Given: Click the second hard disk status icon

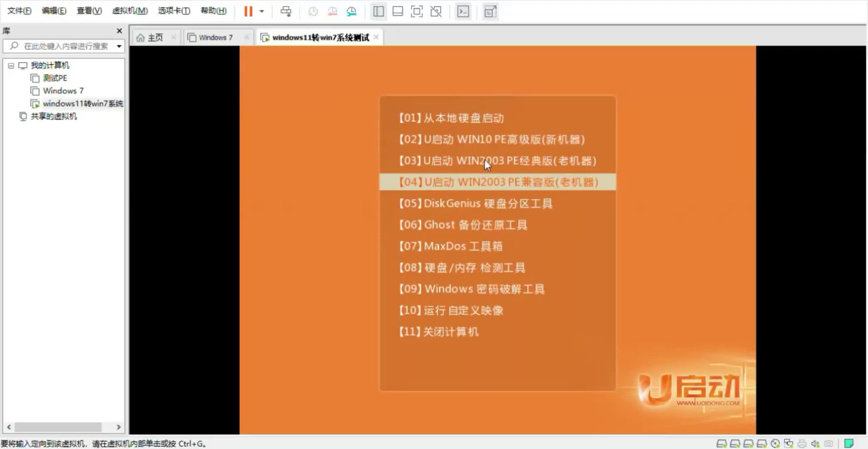Looking at the screenshot, I should (735, 444).
